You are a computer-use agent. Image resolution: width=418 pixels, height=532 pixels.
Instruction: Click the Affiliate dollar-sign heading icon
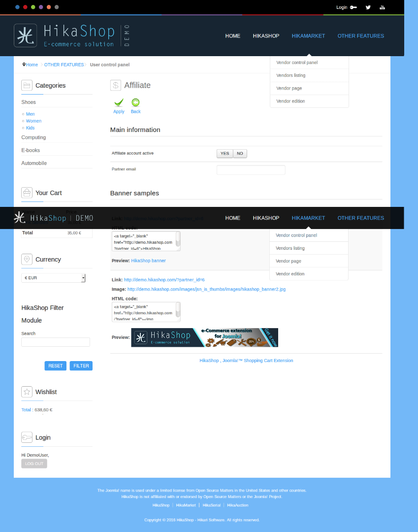pos(116,85)
